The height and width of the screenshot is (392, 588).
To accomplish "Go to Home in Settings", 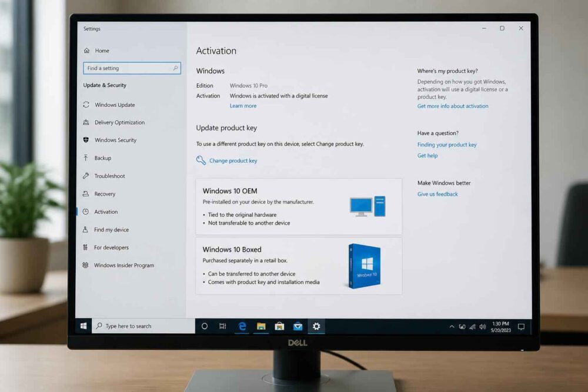I will (x=102, y=50).
